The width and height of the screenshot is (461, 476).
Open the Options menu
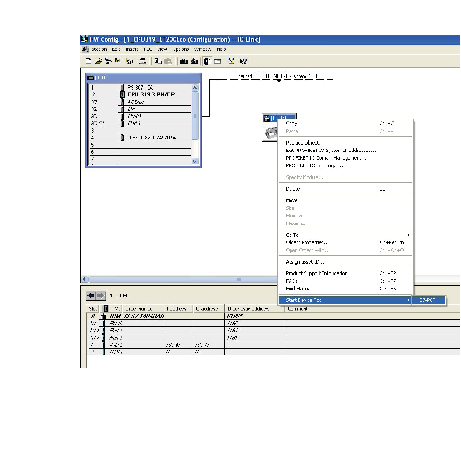tap(181, 49)
